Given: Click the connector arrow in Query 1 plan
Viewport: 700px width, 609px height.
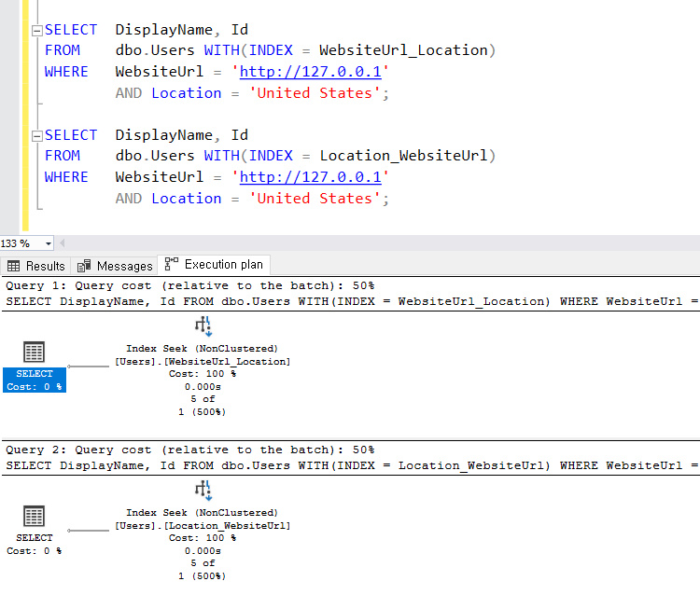Looking at the screenshot, I should pyautogui.click(x=88, y=367).
